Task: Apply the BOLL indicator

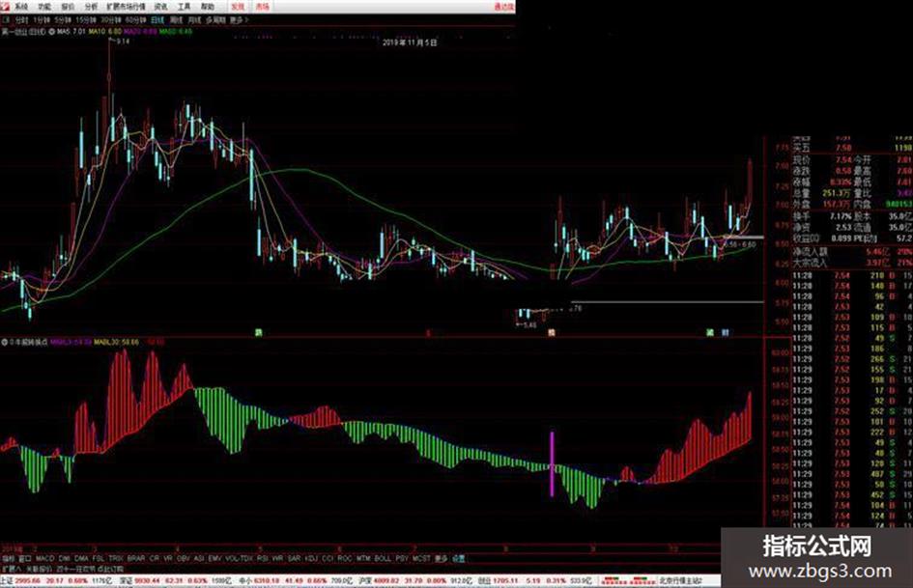Action: click(383, 558)
